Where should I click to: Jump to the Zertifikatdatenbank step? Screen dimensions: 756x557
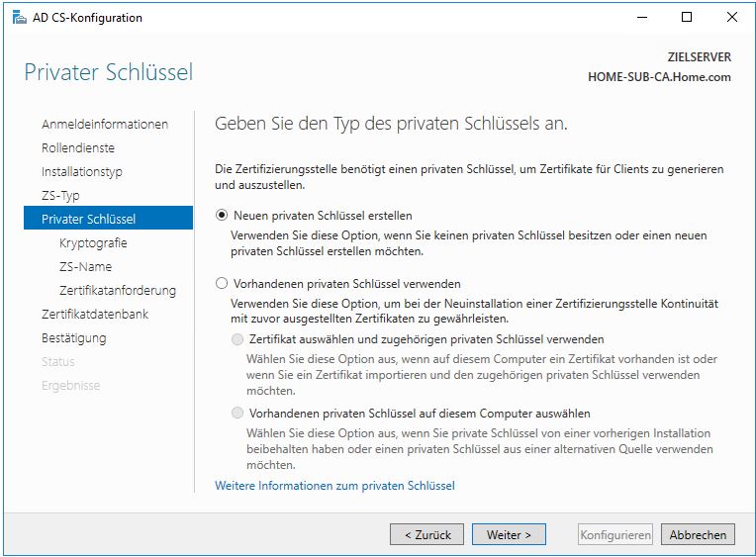tap(95, 314)
